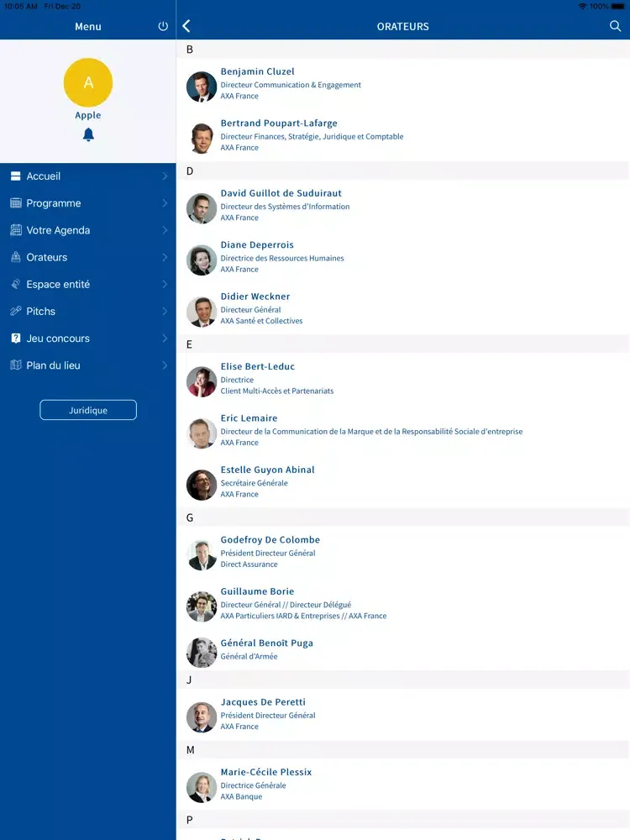Open Plan du lieu from the menu
Screen dimensions: 630x840
(88, 365)
